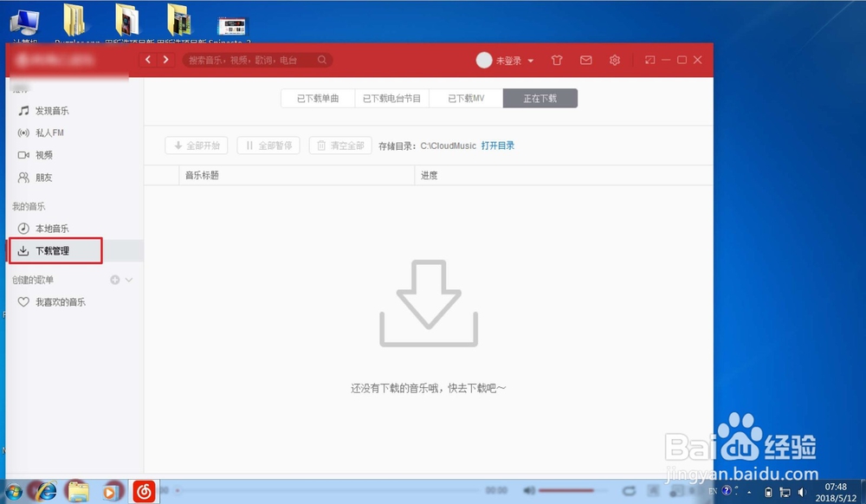Click 全部开始 button
The width and height of the screenshot is (866, 504).
(x=196, y=145)
